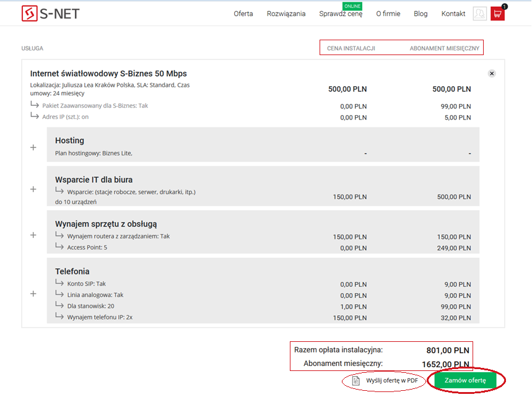
Task: Click Wyślij ofertę w PDF
Action: tap(392, 381)
